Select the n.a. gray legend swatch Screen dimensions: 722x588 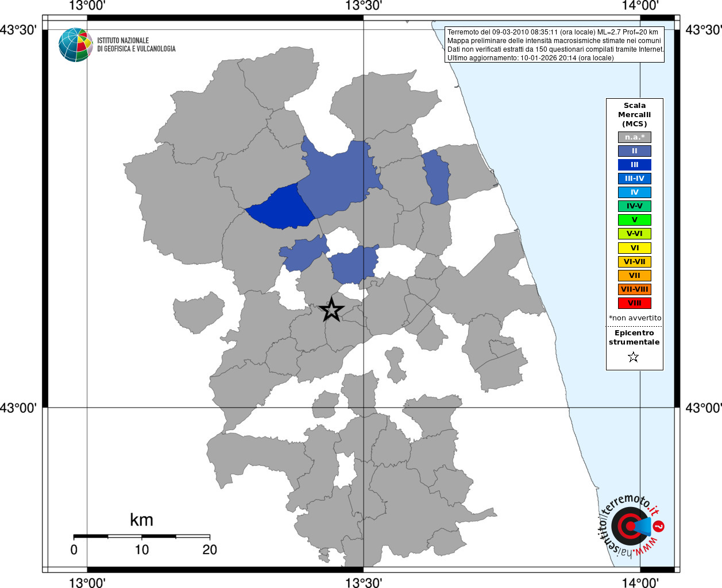coord(635,137)
